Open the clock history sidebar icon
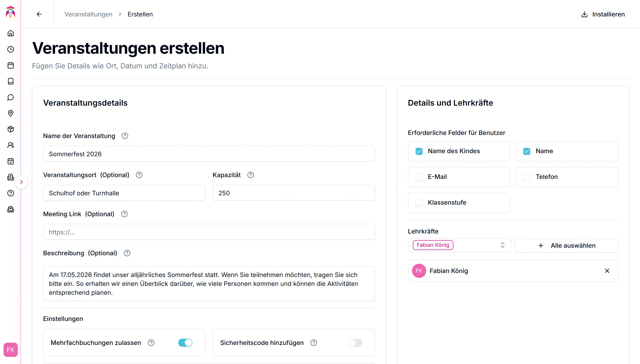Viewport: 640px width, 364px height. click(x=10, y=49)
